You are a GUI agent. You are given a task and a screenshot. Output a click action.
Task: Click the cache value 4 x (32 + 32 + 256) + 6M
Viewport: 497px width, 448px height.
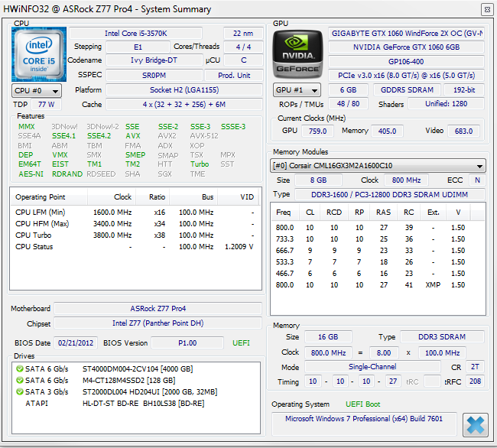click(184, 105)
